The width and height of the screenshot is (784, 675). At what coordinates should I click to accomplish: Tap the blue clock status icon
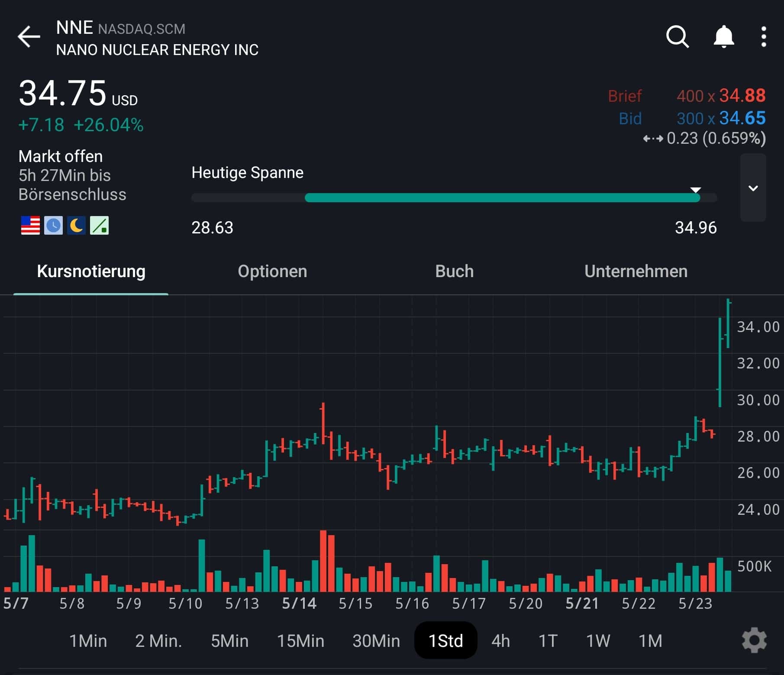tap(54, 226)
